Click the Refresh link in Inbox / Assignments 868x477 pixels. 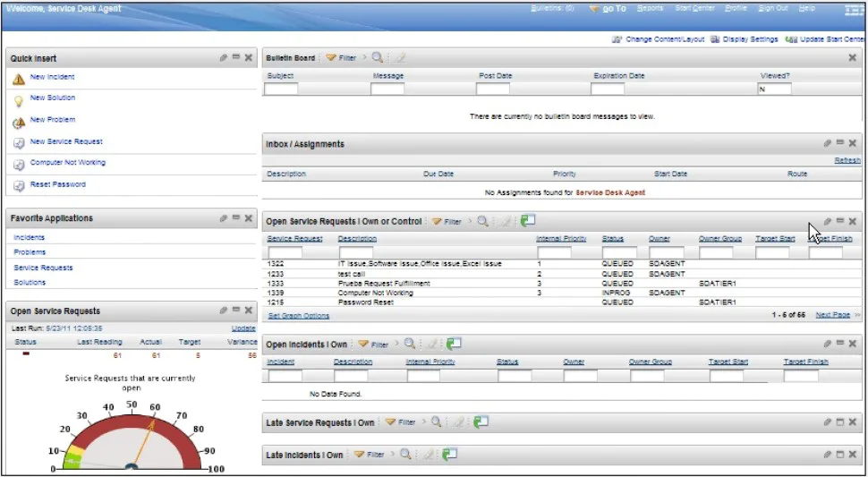tap(847, 160)
